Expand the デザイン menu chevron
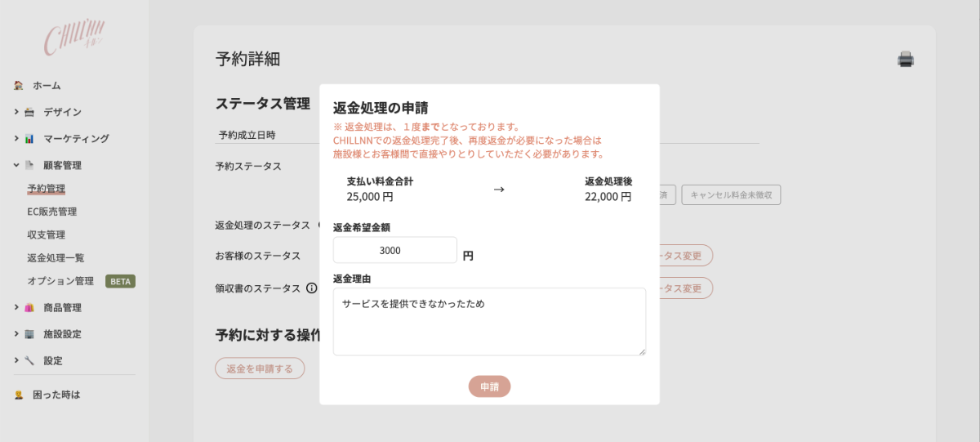This screenshot has height=442, width=980. pyautogui.click(x=16, y=112)
